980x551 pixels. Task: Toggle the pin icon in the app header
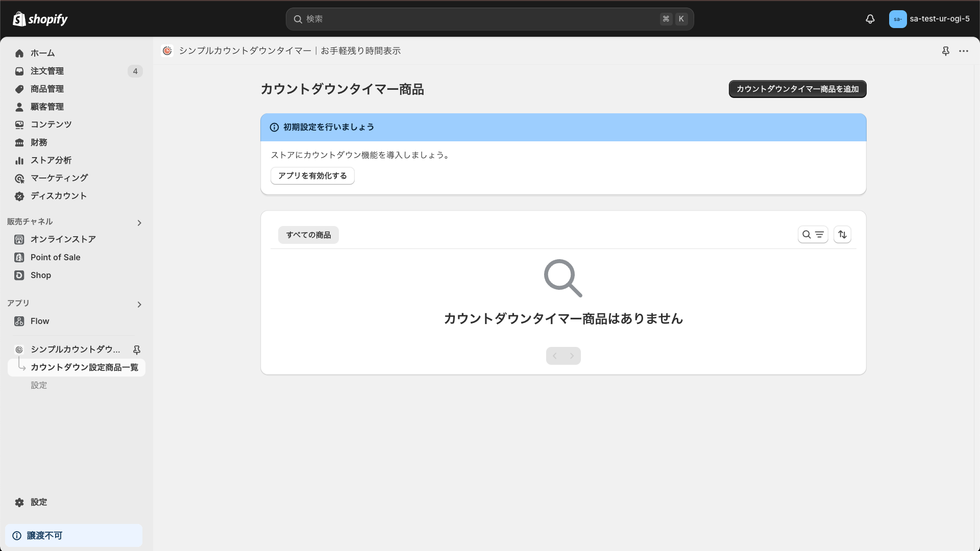tap(946, 51)
